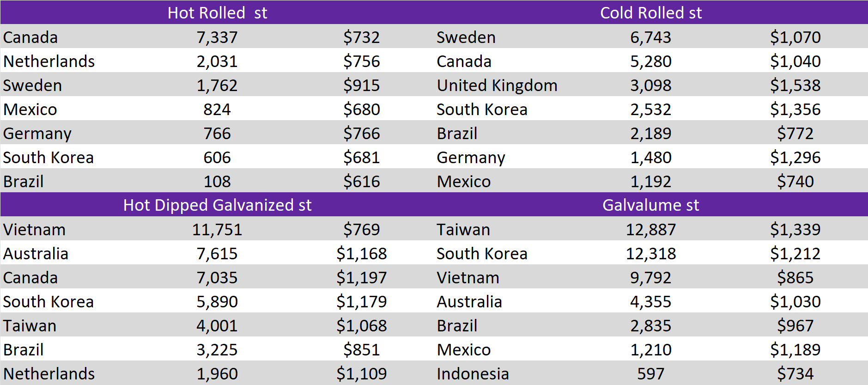Viewport: 868px width, 385px height.
Task: Select the $1,339 Taiwan price
Action: (x=795, y=229)
